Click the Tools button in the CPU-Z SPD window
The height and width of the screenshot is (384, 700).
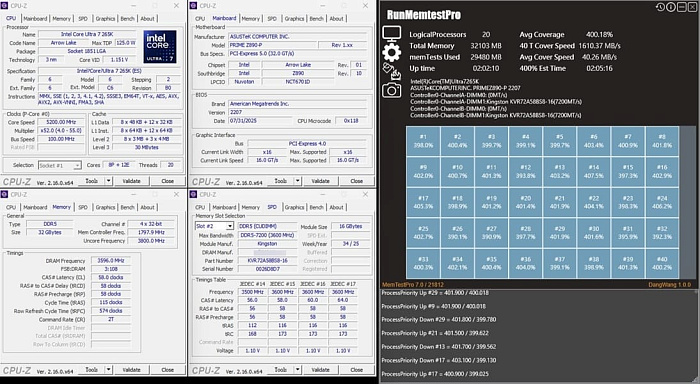[280, 370]
